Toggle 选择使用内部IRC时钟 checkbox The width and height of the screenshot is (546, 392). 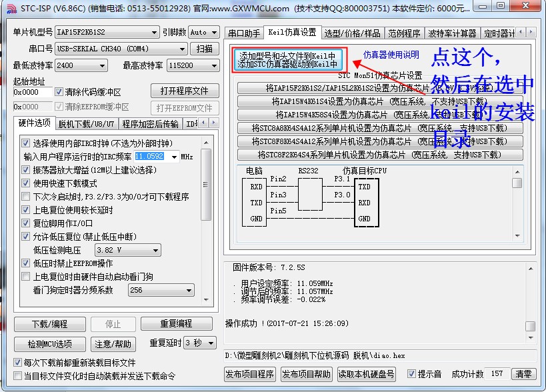point(25,143)
